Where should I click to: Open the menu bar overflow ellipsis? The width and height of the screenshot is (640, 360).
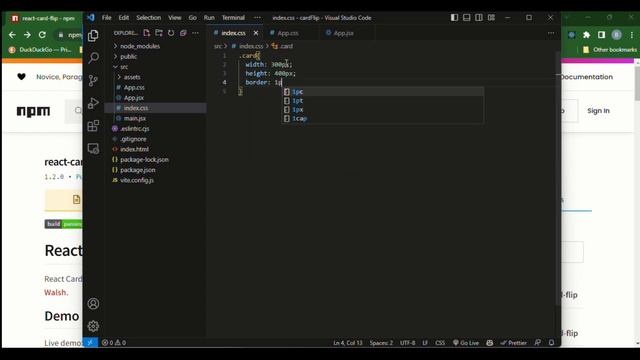pos(257,18)
